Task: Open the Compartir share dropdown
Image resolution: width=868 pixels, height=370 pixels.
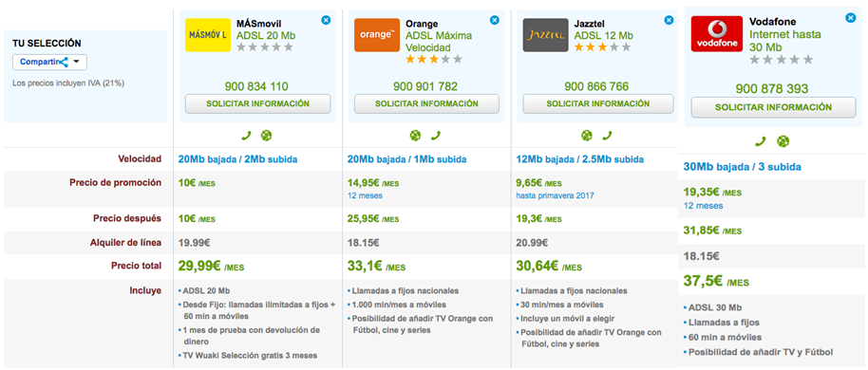Action: (x=49, y=62)
